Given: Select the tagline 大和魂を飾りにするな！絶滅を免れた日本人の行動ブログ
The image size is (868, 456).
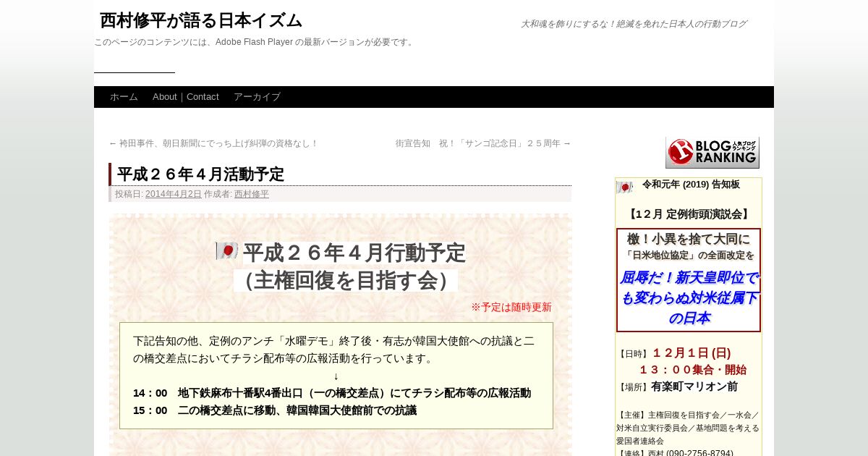Looking at the screenshot, I should click(x=634, y=24).
